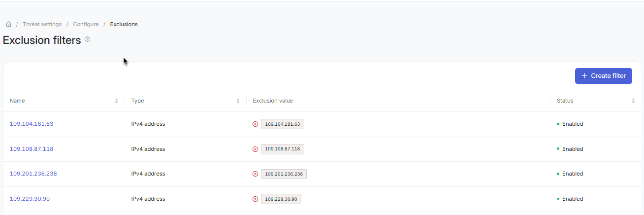Click the 109.229.30.90 exclusion value tag
The height and width of the screenshot is (215, 644).
tap(281, 199)
